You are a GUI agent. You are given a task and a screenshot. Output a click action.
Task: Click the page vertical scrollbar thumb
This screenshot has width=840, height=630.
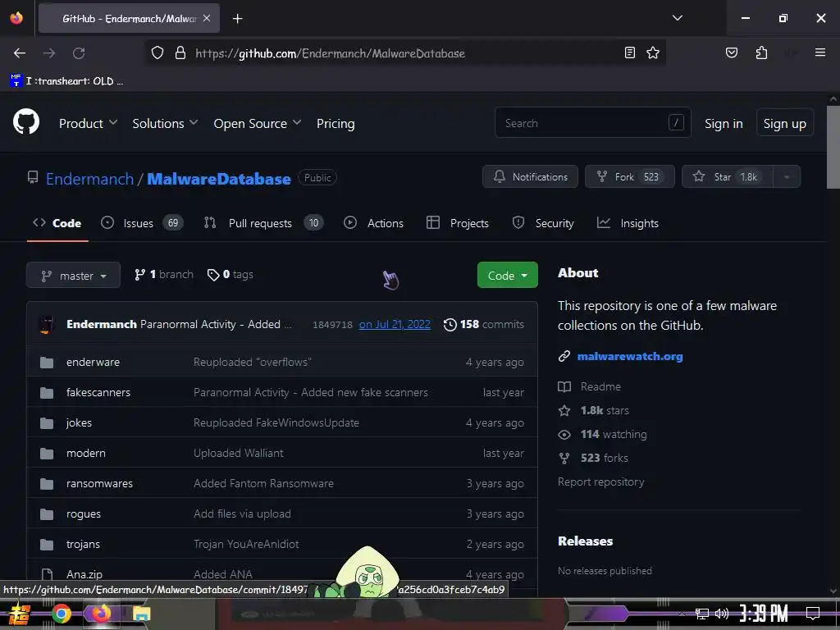click(x=833, y=148)
